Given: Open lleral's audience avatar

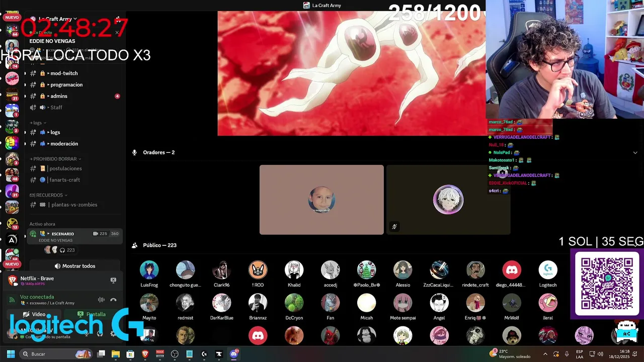Looking at the screenshot, I should pos(548,303).
